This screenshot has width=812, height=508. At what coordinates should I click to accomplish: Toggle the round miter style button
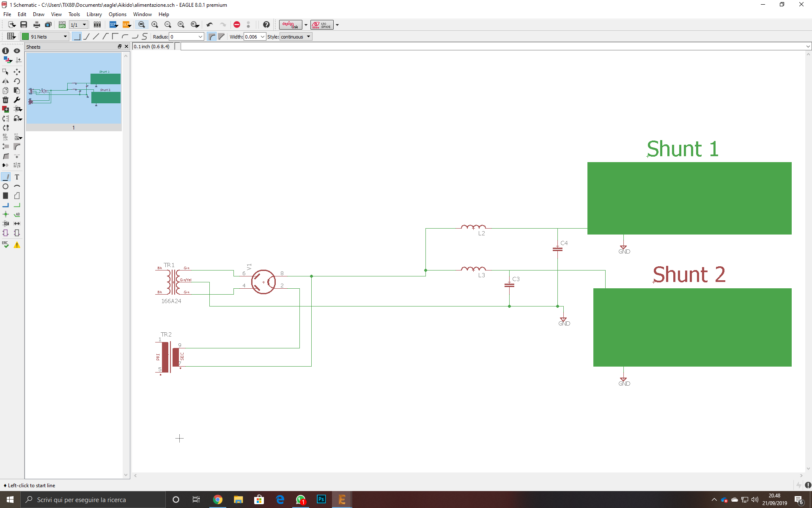point(212,36)
